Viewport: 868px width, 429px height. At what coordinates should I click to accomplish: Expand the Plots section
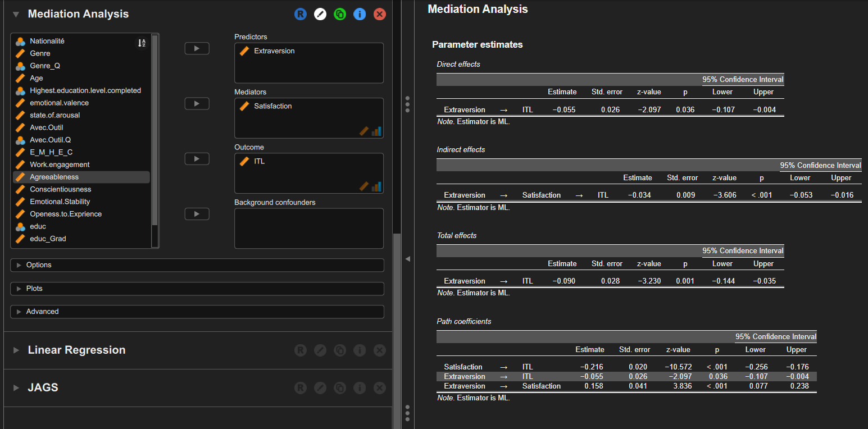click(197, 289)
